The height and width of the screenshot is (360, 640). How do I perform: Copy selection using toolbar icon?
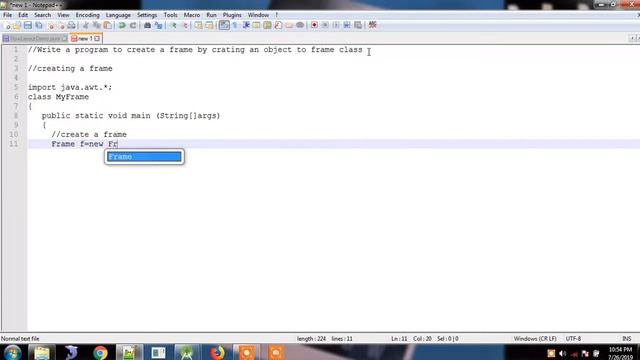(x=96, y=25)
